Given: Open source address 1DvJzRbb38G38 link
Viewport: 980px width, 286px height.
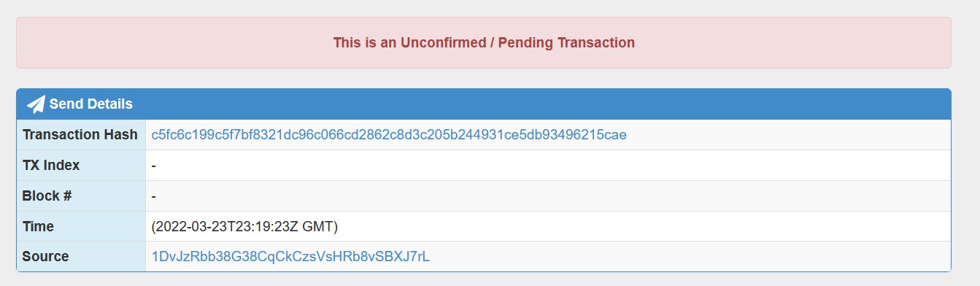Looking at the screenshot, I should pos(290,257).
